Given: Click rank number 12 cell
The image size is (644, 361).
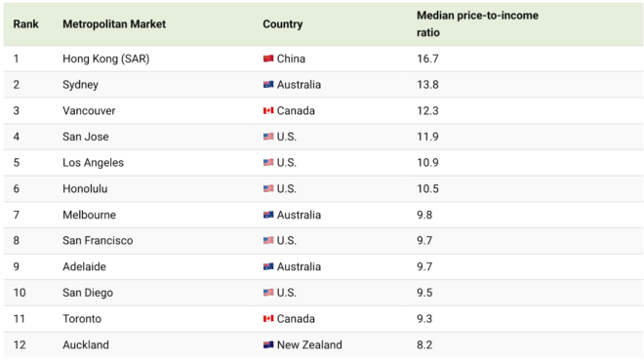Looking at the screenshot, I should (20, 344).
